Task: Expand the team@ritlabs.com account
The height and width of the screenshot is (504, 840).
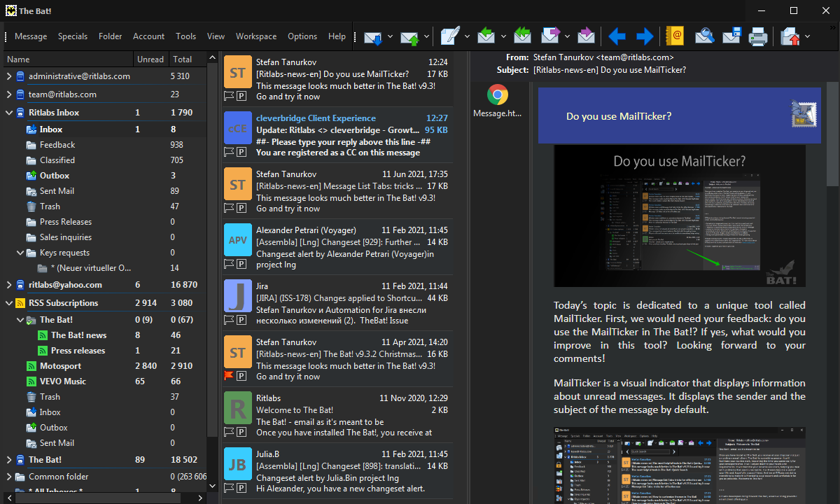Action: click(x=9, y=94)
